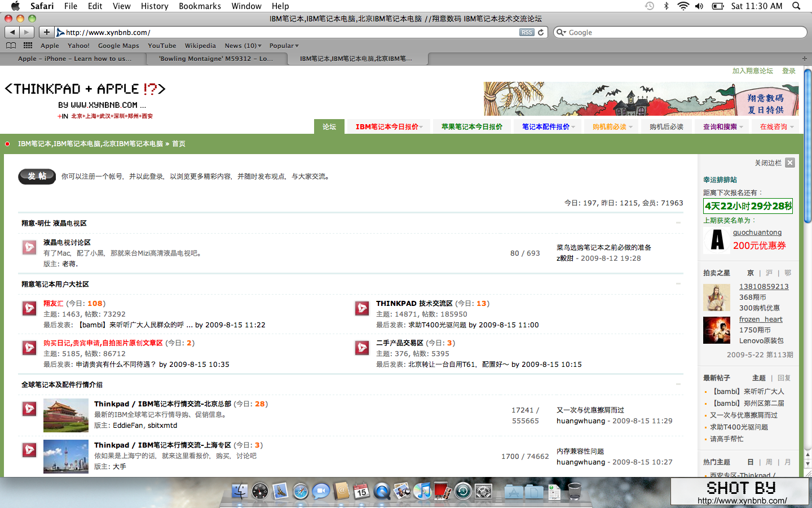
Task: Go forward with the Safari forward arrow
Action: click(x=27, y=32)
